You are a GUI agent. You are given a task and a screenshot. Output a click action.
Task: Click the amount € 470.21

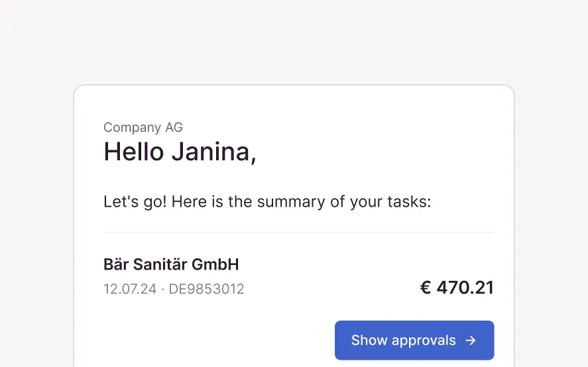coord(457,288)
